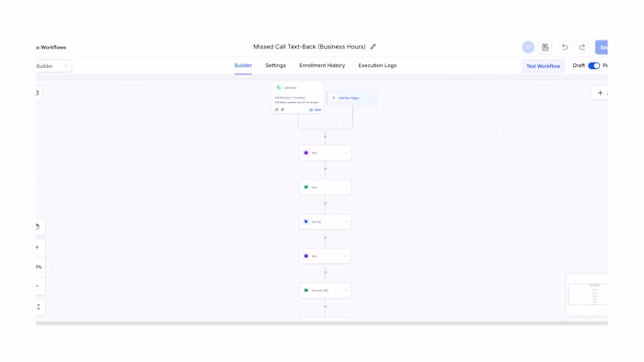This screenshot has width=644, height=362.
Task: Click the Add New Trigger label
Action: click(x=349, y=98)
